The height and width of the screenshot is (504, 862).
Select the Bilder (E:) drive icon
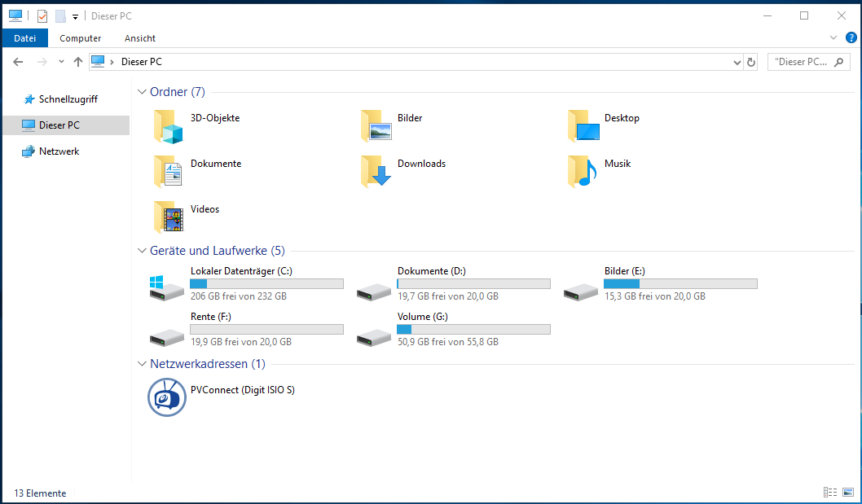(x=581, y=291)
